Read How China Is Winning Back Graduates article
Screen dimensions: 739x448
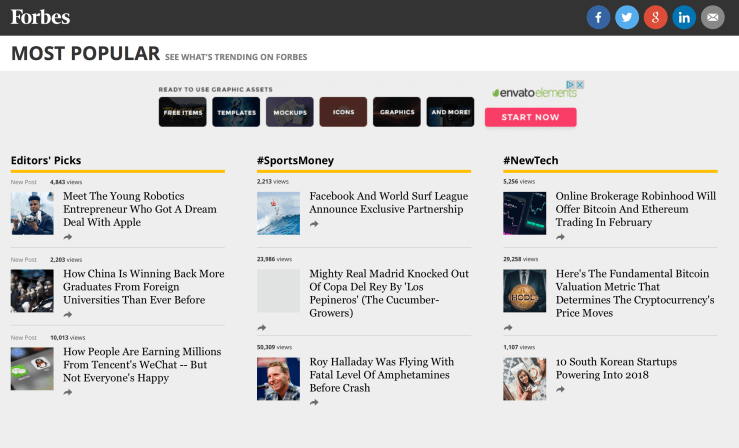click(x=144, y=287)
